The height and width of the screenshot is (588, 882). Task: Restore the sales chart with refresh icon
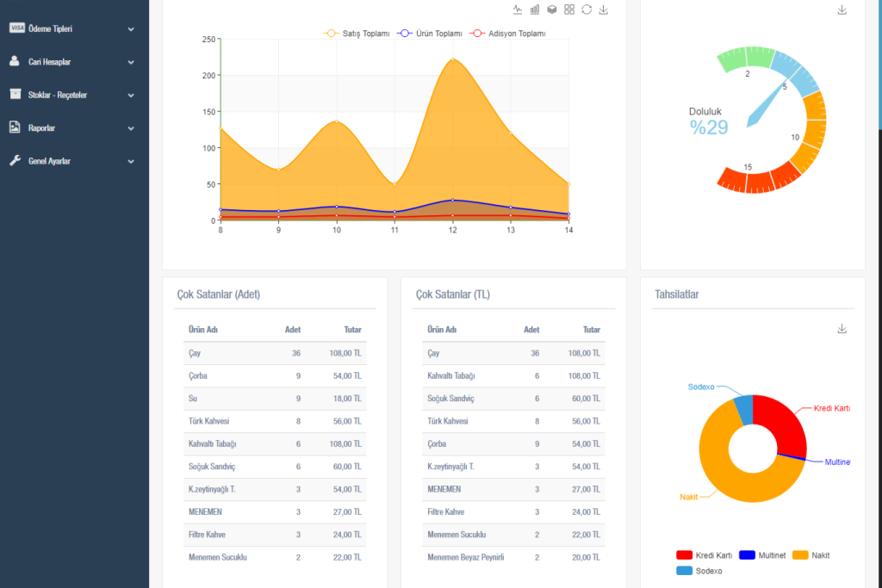pyautogui.click(x=587, y=9)
